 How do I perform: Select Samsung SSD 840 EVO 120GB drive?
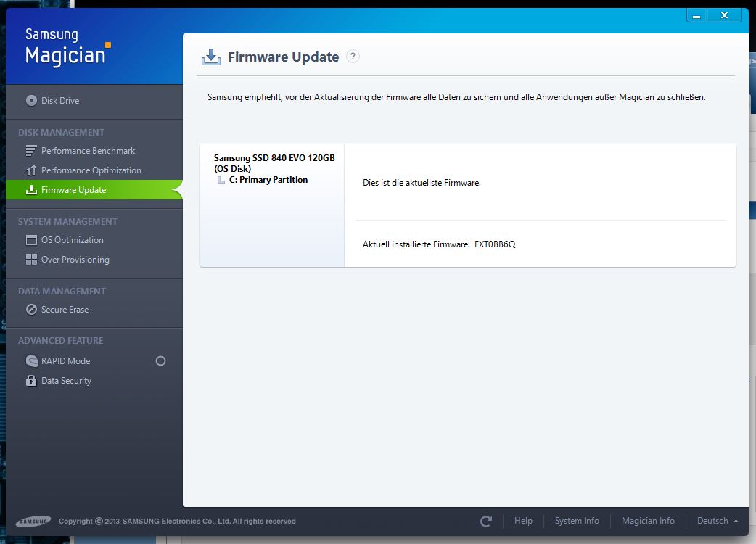(x=274, y=163)
